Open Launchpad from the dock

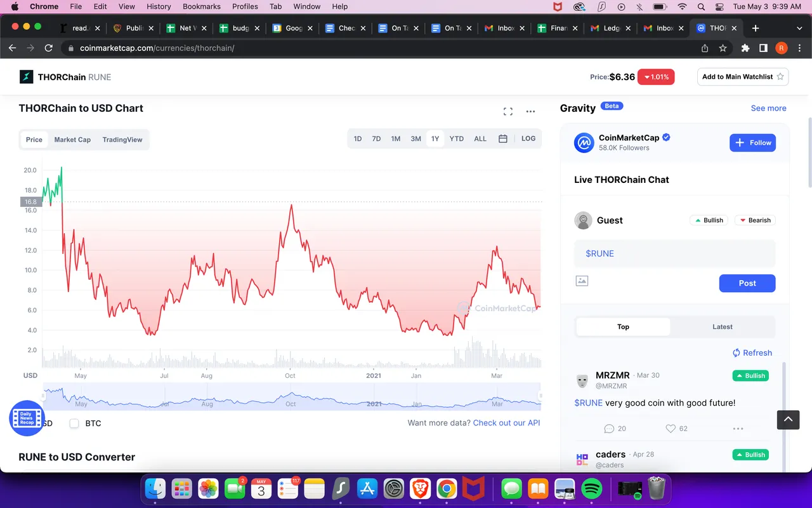(x=182, y=488)
